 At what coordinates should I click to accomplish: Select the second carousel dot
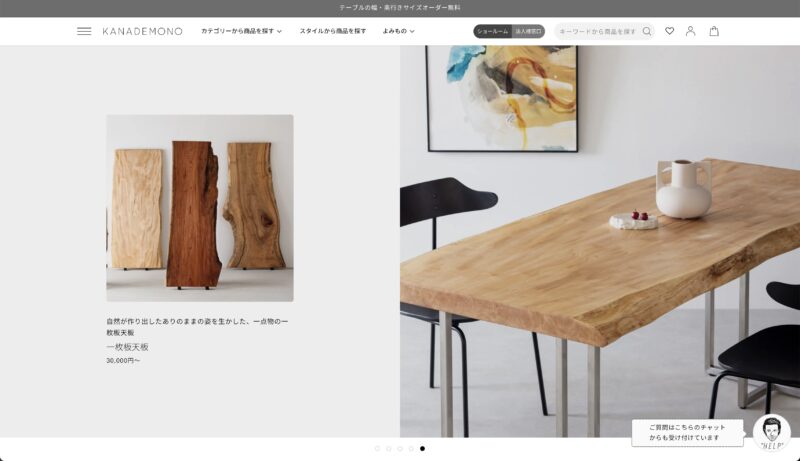point(388,448)
